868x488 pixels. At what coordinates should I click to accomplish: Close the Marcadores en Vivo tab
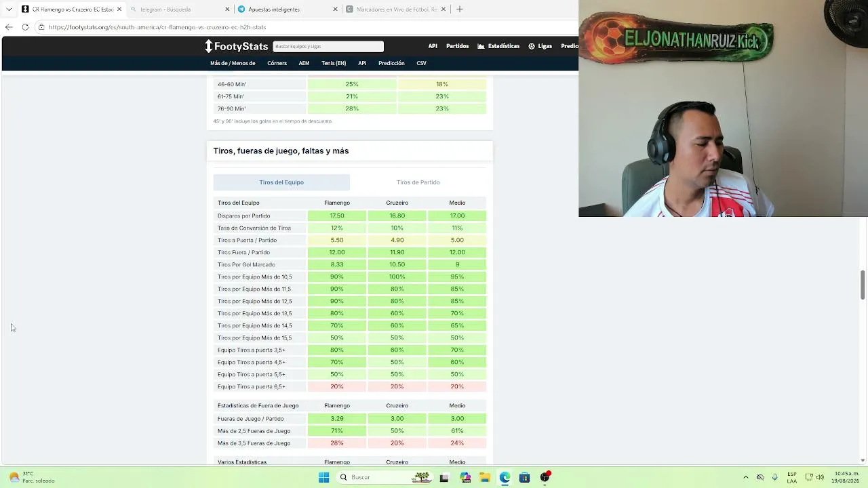pyautogui.click(x=443, y=9)
